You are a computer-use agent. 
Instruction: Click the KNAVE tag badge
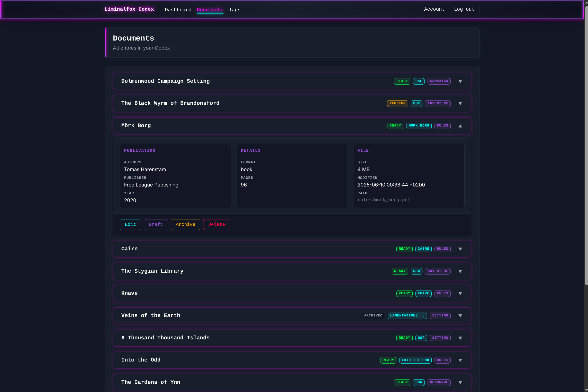[423, 294]
